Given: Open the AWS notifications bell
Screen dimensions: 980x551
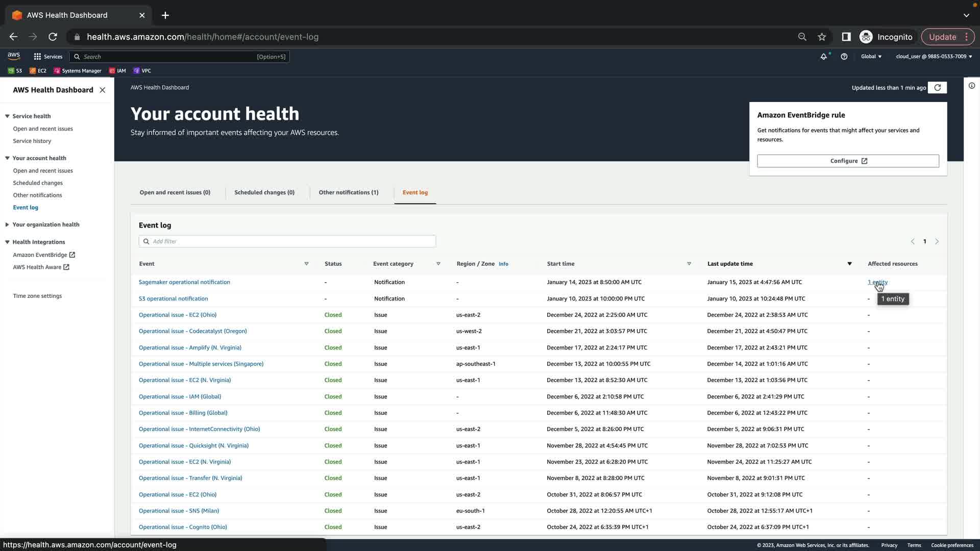Looking at the screenshot, I should click(x=823, y=57).
